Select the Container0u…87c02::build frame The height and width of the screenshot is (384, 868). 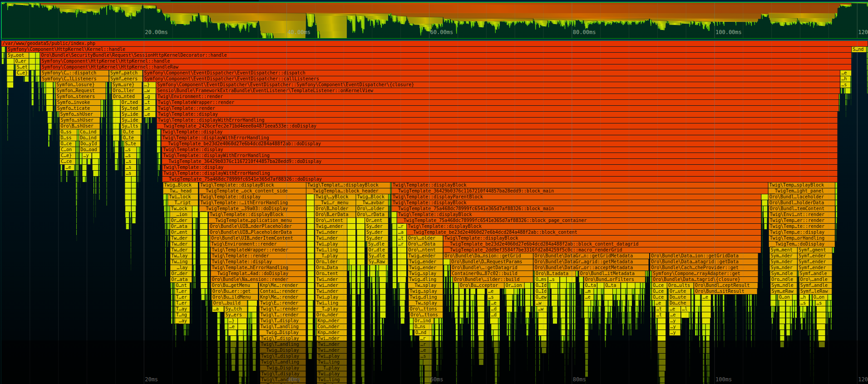coord(492,274)
